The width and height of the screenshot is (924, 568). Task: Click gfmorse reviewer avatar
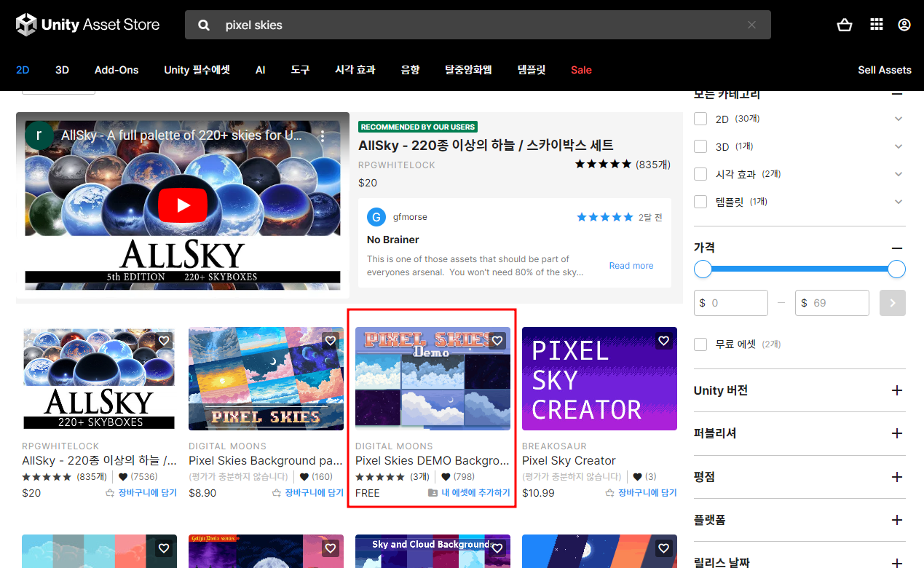click(376, 217)
